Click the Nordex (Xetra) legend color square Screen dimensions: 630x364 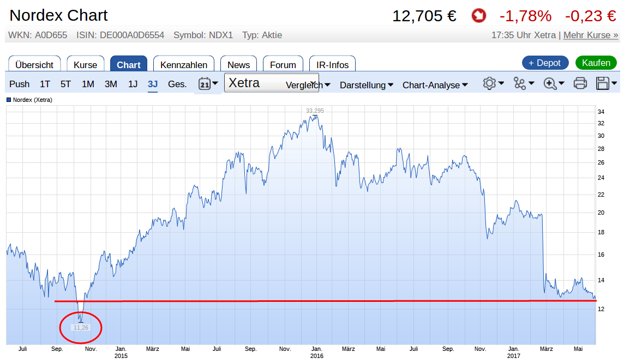tap(9, 100)
